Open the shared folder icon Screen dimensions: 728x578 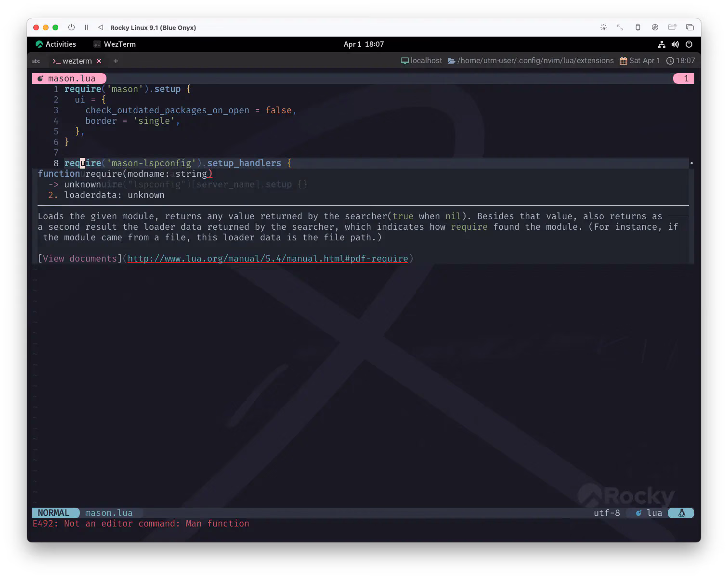pyautogui.click(x=672, y=27)
